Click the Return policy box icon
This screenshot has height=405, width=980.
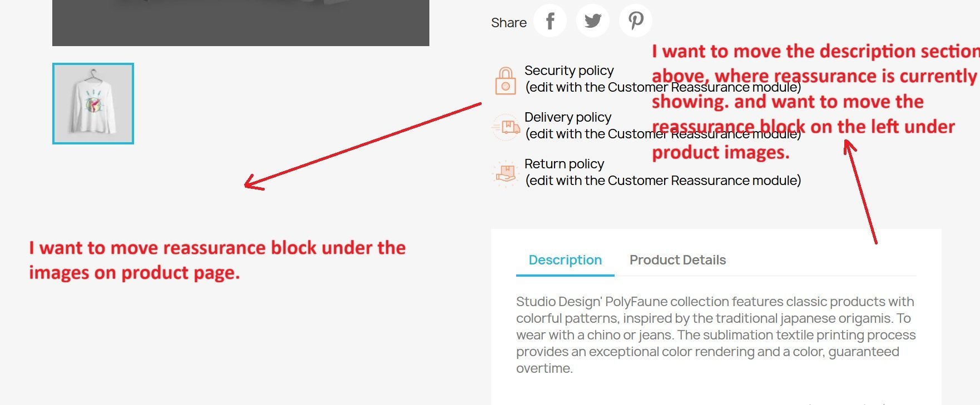pos(506,173)
